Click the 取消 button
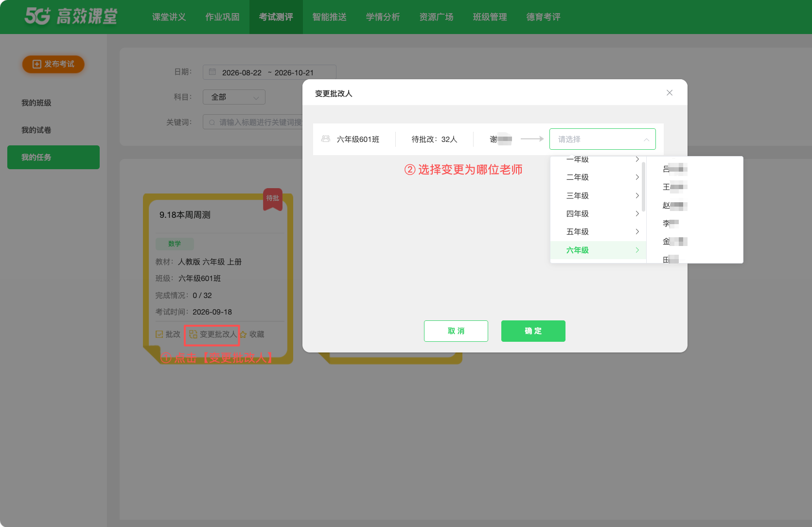The image size is (812, 527). point(456,331)
